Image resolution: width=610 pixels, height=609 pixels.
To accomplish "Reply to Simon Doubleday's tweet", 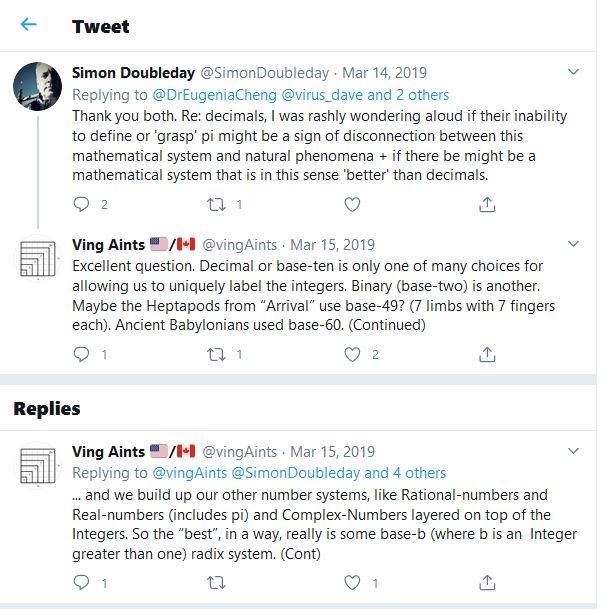I will [x=81, y=204].
